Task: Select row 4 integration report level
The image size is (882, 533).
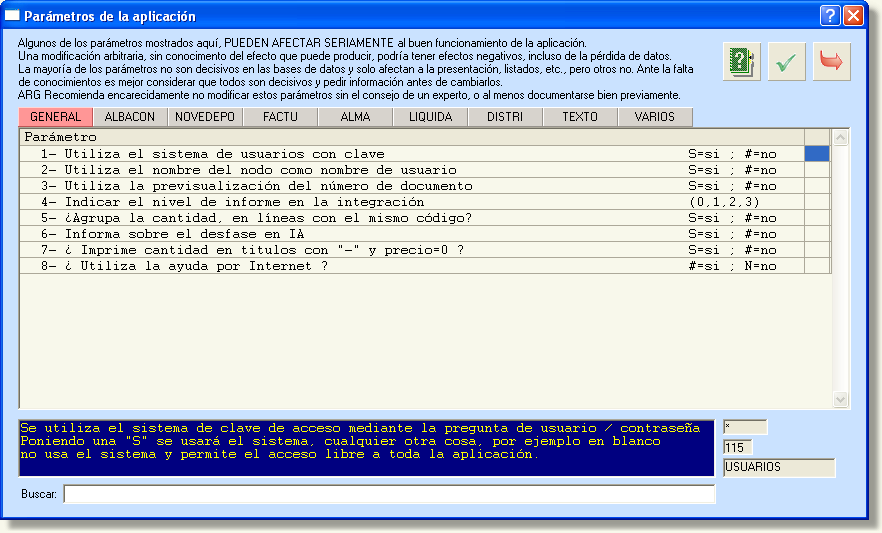Action: 350,202
